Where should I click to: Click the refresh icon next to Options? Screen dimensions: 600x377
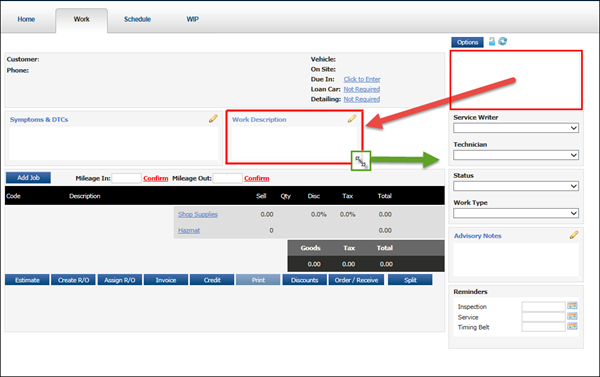pyautogui.click(x=503, y=41)
